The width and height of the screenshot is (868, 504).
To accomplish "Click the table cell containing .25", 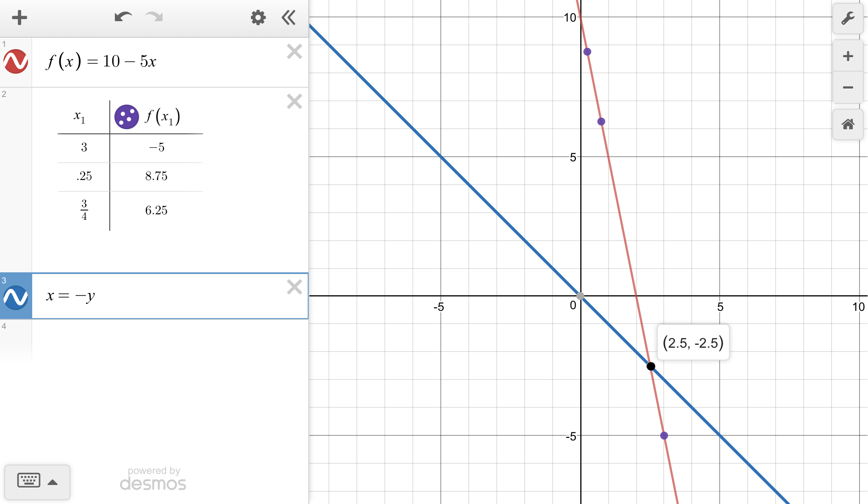I will click(x=84, y=176).
